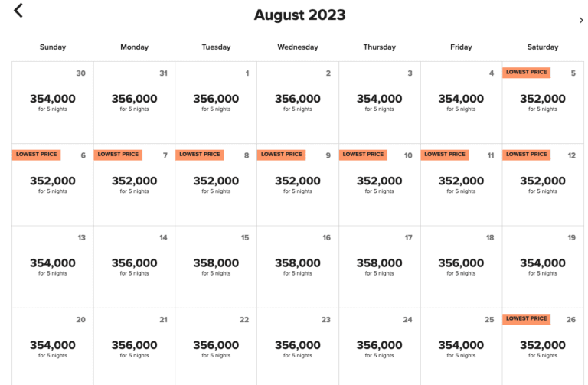Select Monday August 21 cell
The width and height of the screenshot is (588, 385).
coord(134,348)
